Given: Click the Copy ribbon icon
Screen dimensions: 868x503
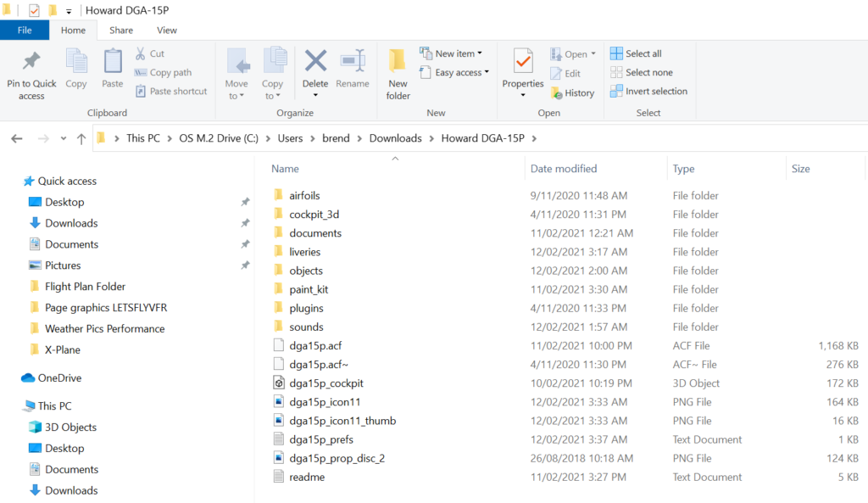Looking at the screenshot, I should point(75,61).
